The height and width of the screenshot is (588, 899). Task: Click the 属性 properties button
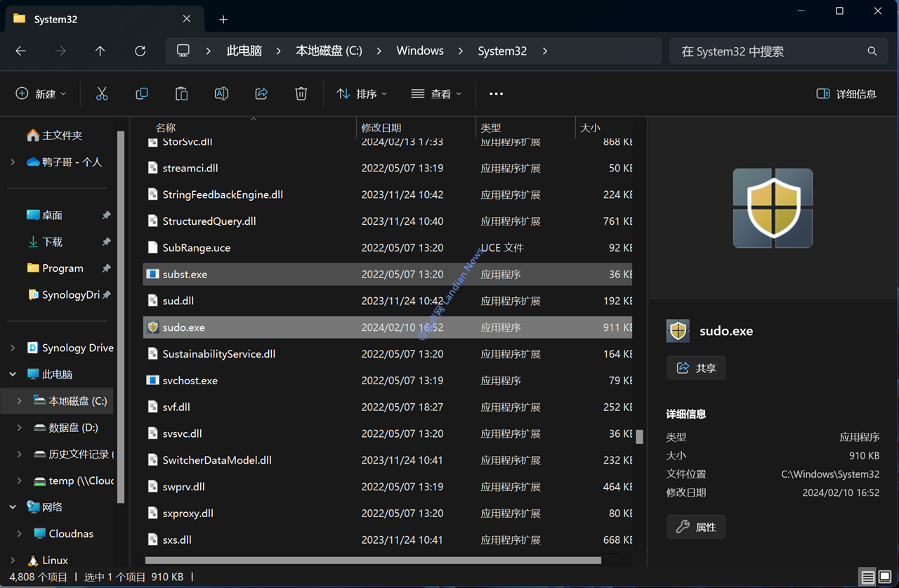tap(696, 527)
